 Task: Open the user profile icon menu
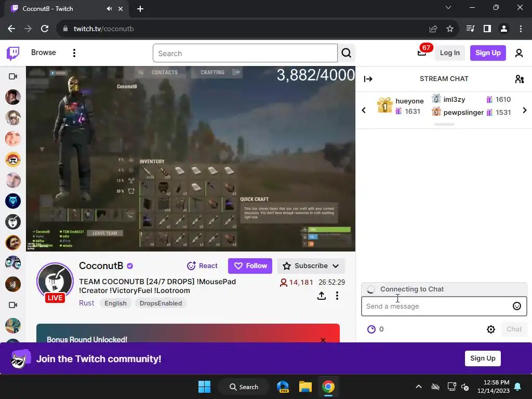tap(519, 53)
